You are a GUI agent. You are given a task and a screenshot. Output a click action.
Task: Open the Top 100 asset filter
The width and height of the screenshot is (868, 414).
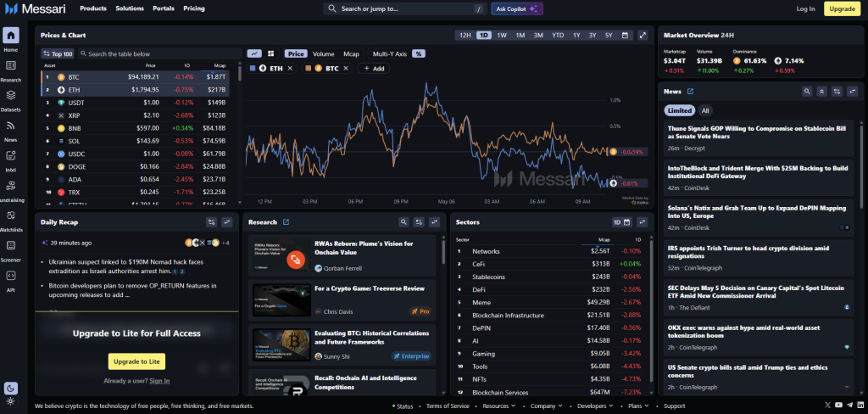tap(58, 53)
